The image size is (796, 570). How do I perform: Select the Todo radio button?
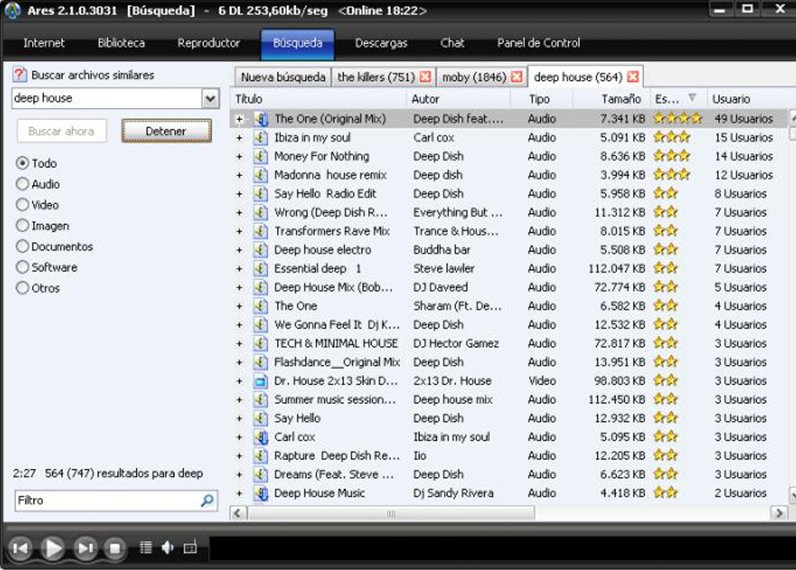click(x=22, y=163)
